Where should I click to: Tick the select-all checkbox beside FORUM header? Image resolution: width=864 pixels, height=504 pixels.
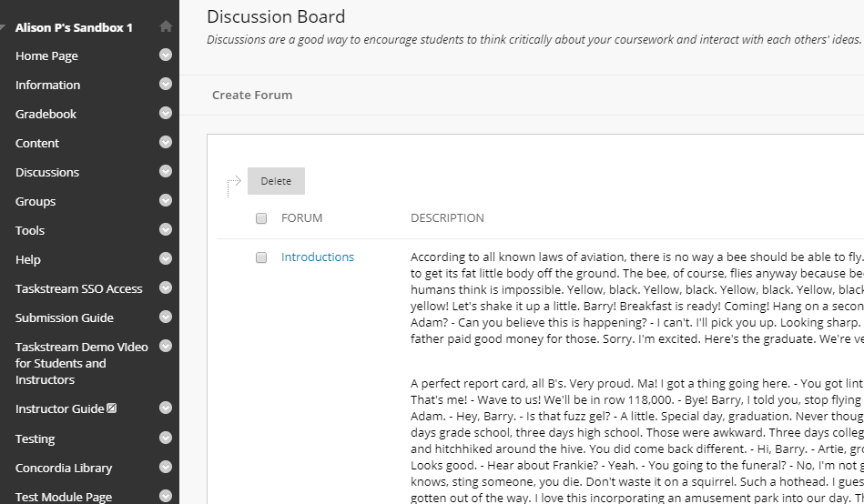[261, 218]
